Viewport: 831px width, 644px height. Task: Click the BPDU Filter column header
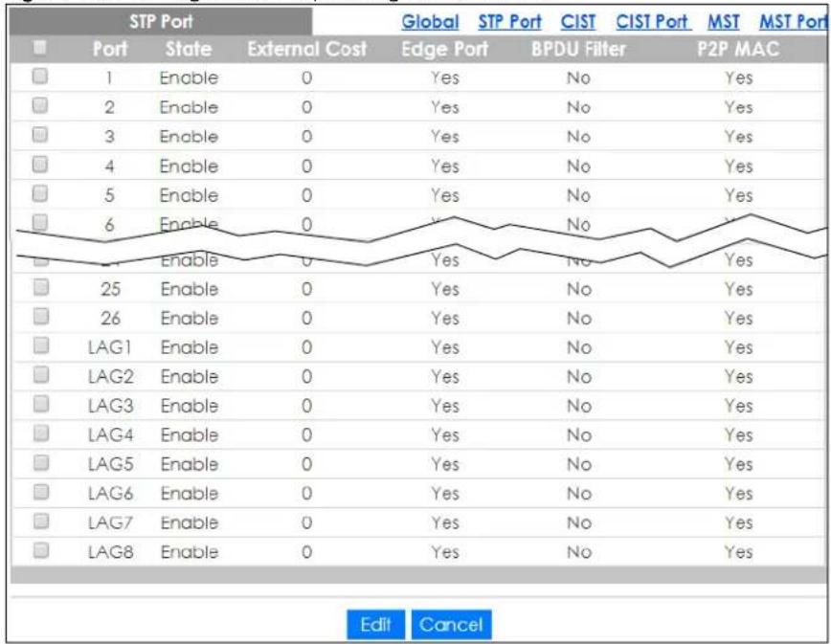[x=578, y=49]
